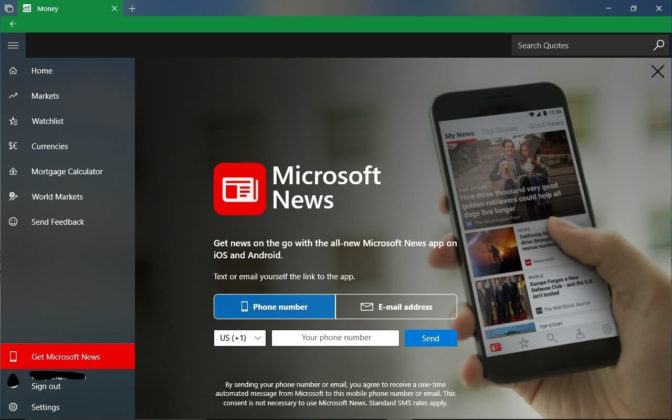
Task: Click the World Markets globe icon
Action: tap(13, 197)
